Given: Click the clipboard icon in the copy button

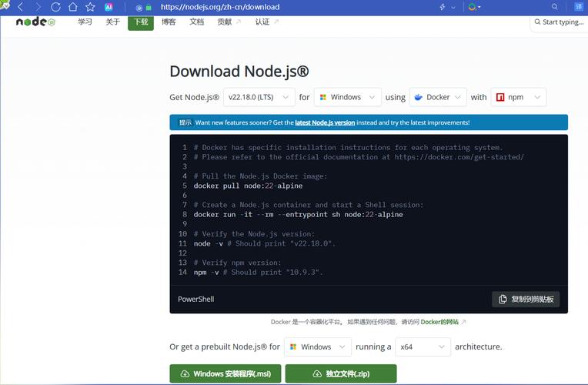Looking at the screenshot, I should pos(503,299).
